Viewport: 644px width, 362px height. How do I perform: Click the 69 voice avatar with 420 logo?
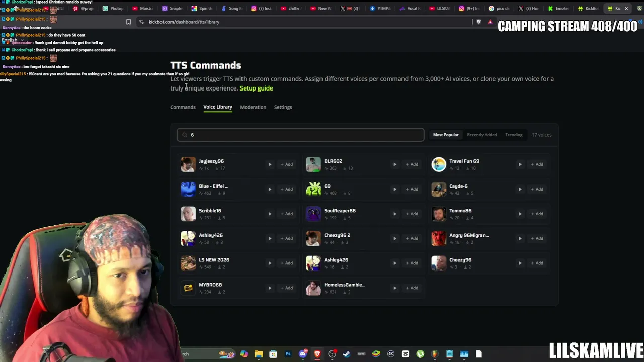[313, 189]
